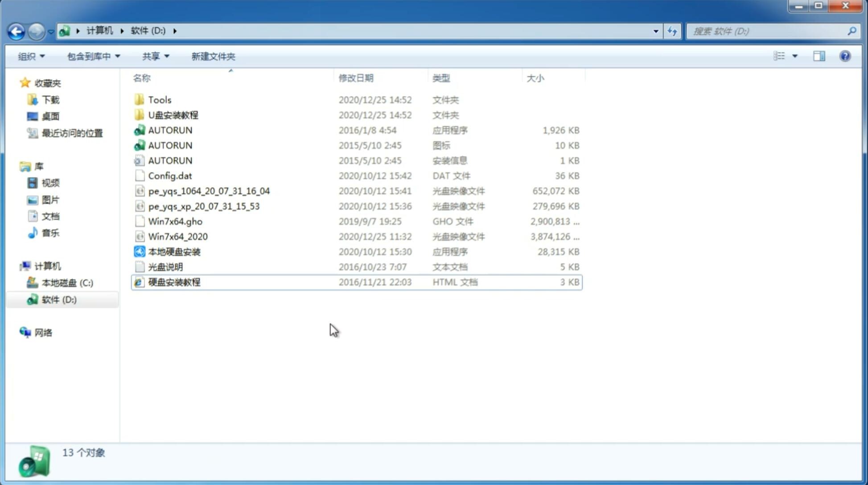
Task: Open the U盘安装教程 folder
Action: 173,115
